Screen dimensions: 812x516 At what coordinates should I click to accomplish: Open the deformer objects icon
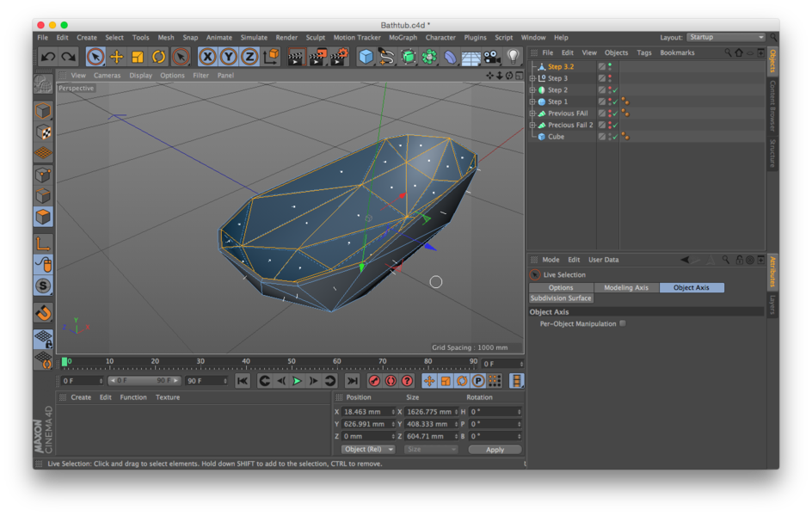450,57
